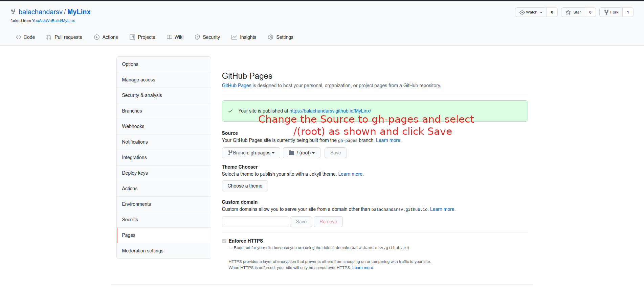Viewport: 644px width, 296px height.
Task: Click Save next to the custom domain field
Action: (x=301, y=222)
